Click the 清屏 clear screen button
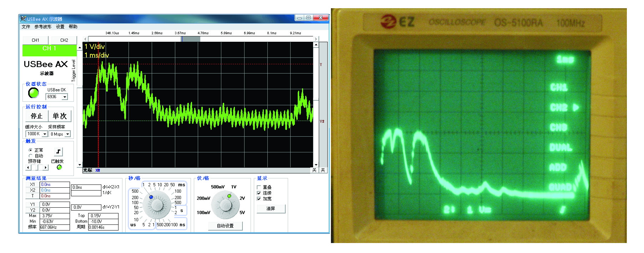644x253 pixels. pyautogui.click(x=271, y=209)
